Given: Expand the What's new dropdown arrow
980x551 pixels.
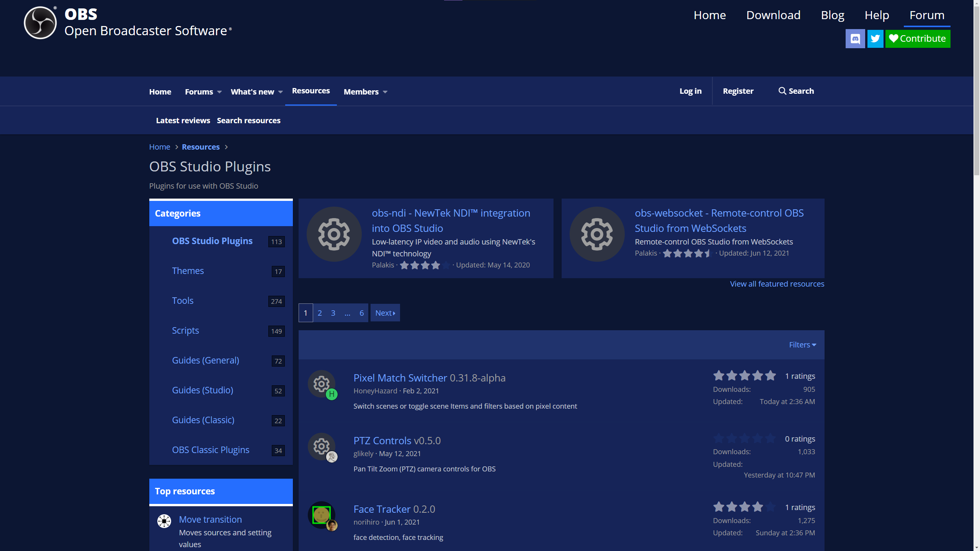Looking at the screenshot, I should click(281, 92).
